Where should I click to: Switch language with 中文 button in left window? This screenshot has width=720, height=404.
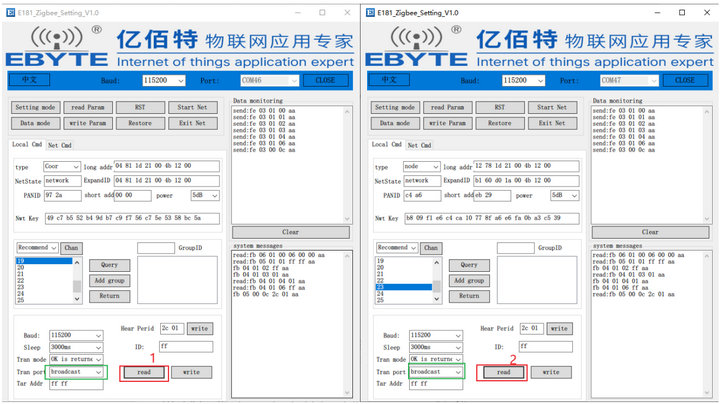[x=29, y=80]
